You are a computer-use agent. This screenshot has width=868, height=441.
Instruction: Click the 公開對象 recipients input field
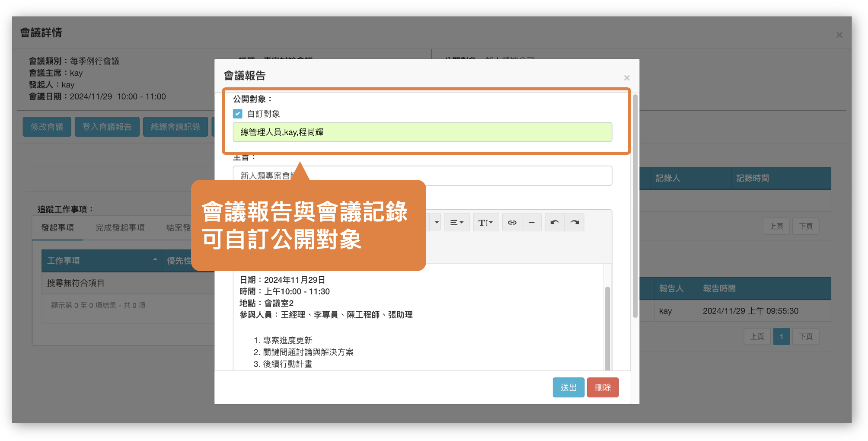coord(422,132)
